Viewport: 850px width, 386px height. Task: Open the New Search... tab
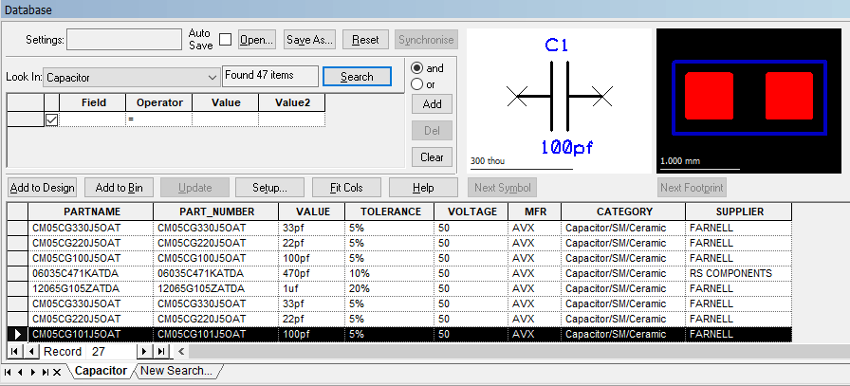(177, 371)
